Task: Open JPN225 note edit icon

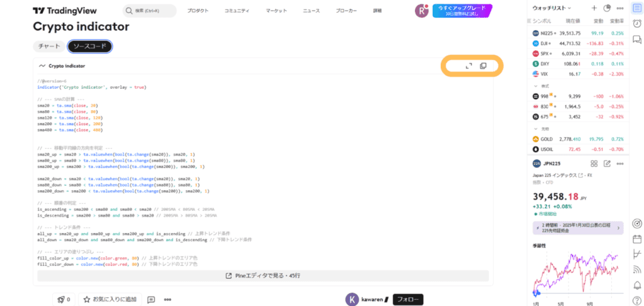Action: click(607, 164)
